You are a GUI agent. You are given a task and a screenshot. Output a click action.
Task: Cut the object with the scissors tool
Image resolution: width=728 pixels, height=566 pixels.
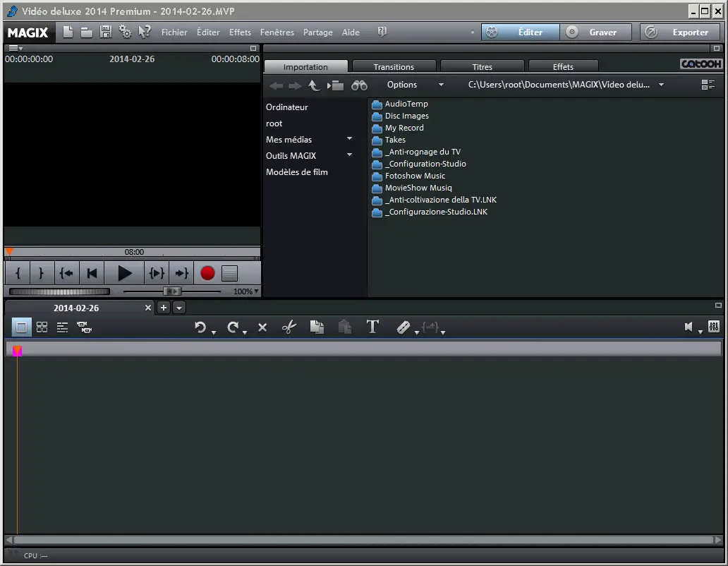pos(289,327)
